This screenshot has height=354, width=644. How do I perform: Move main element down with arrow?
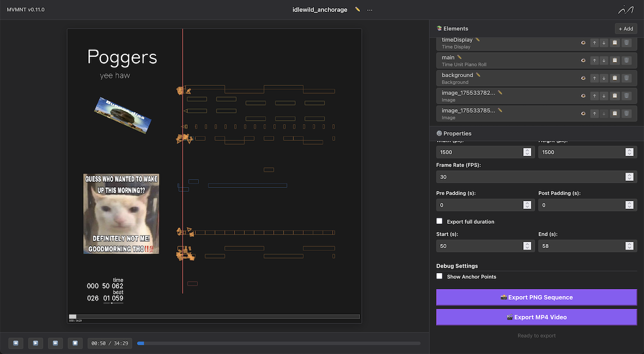(604, 60)
